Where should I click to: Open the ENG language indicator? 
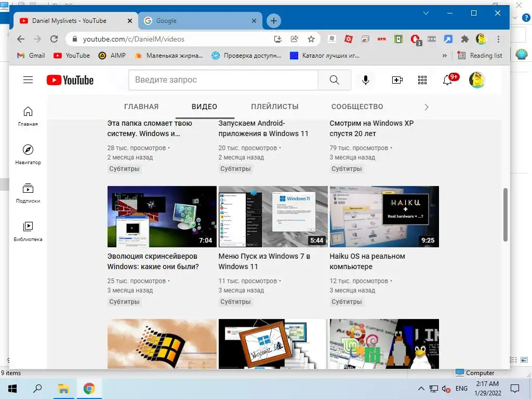pos(461,389)
